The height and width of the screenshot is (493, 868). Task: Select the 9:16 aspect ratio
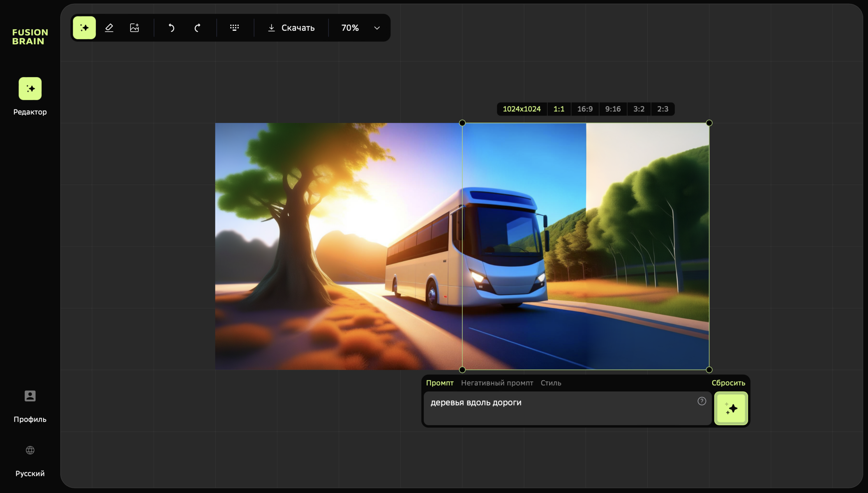point(612,109)
